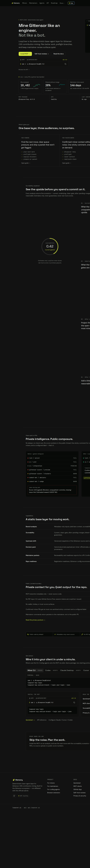Click the App button in the header
The width and height of the screenshot is (90, 868).
click(71, 3)
